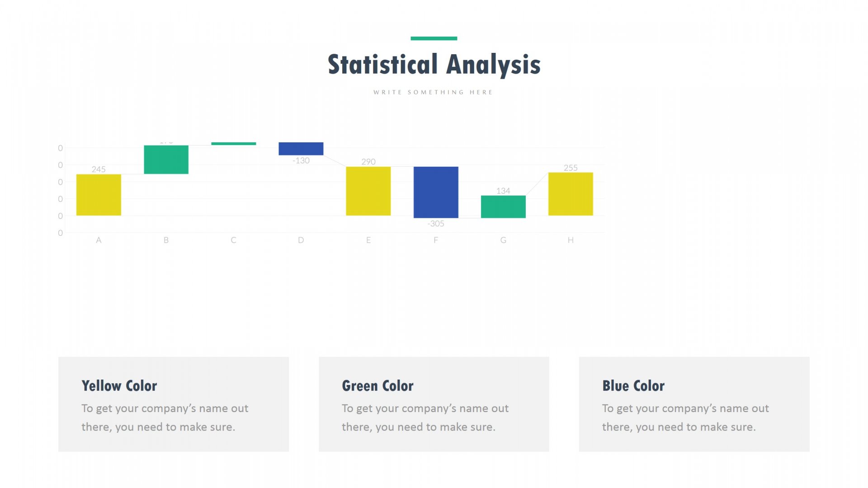
Task: Click the Blue Color heading
Action: pos(633,386)
